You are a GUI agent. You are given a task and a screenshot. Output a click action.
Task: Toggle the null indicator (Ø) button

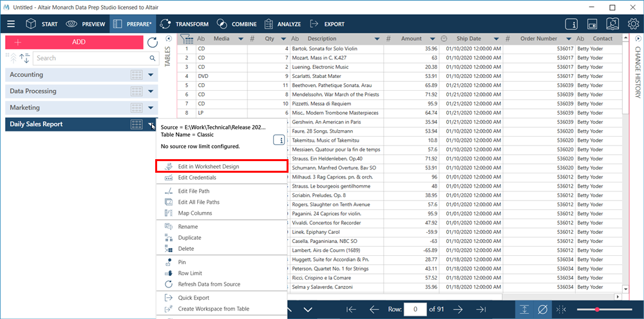542,309
